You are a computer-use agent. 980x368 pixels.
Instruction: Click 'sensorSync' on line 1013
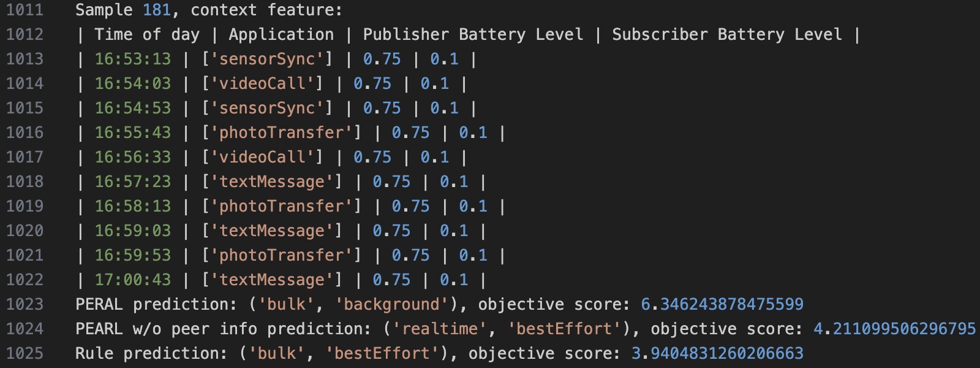coord(267,59)
